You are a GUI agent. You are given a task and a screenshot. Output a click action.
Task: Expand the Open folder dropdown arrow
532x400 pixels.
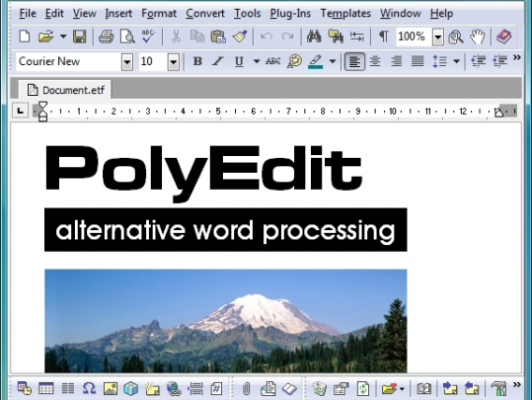[63, 37]
